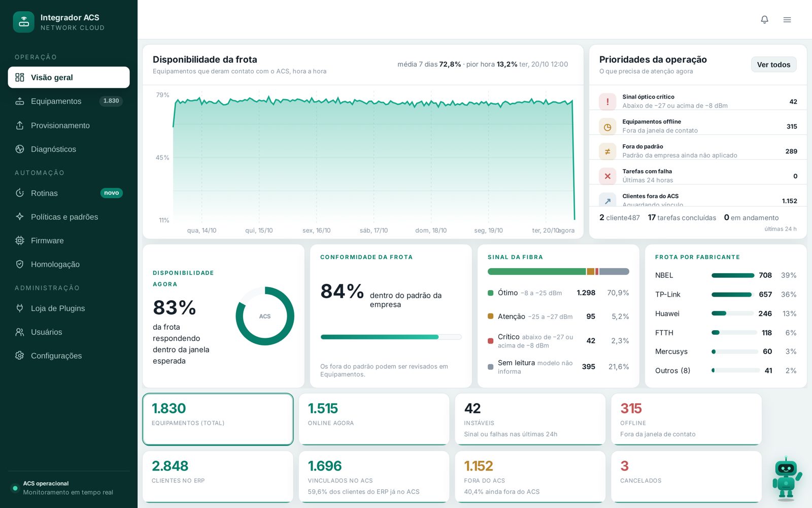
Task: Click the Clientes fora do ACS arrow icon
Action: point(607,200)
